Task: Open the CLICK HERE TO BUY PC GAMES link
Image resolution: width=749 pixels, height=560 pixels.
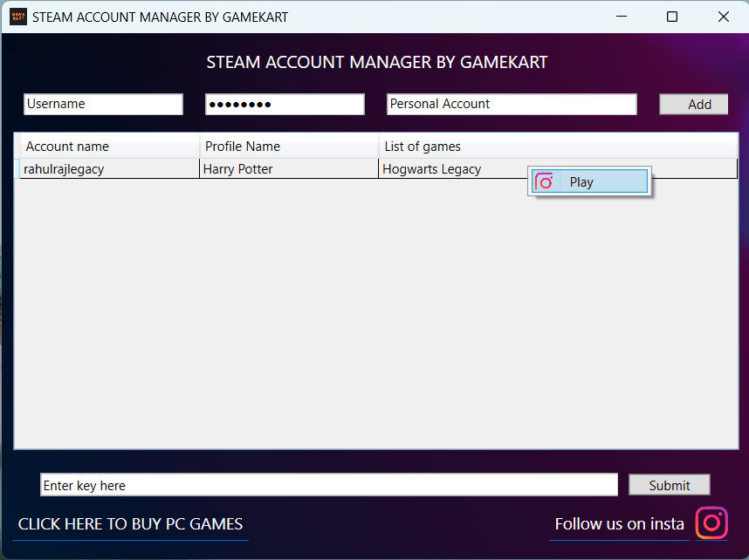Action: pyautogui.click(x=130, y=524)
